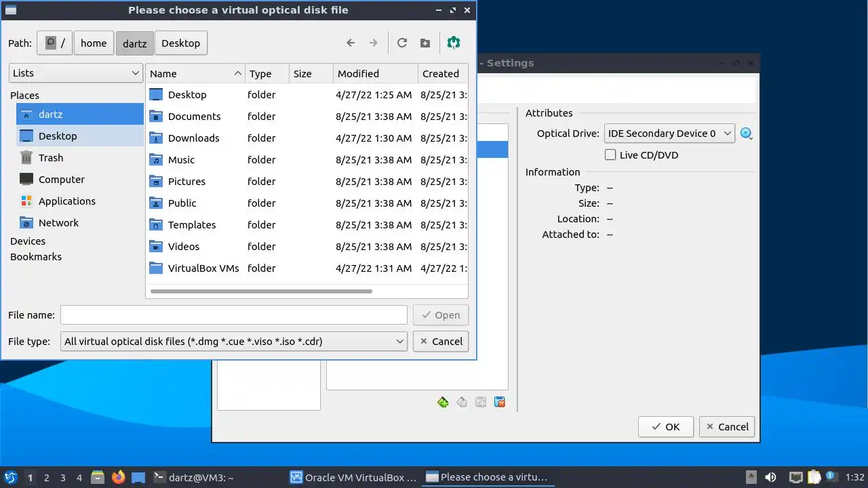Select the Videos folder row

pos(307,247)
